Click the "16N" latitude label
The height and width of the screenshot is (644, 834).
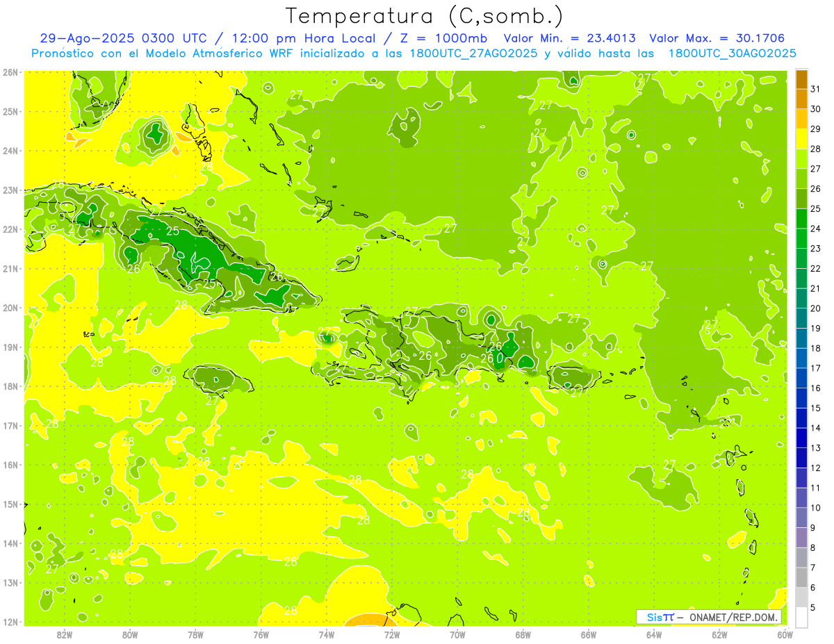10,465
